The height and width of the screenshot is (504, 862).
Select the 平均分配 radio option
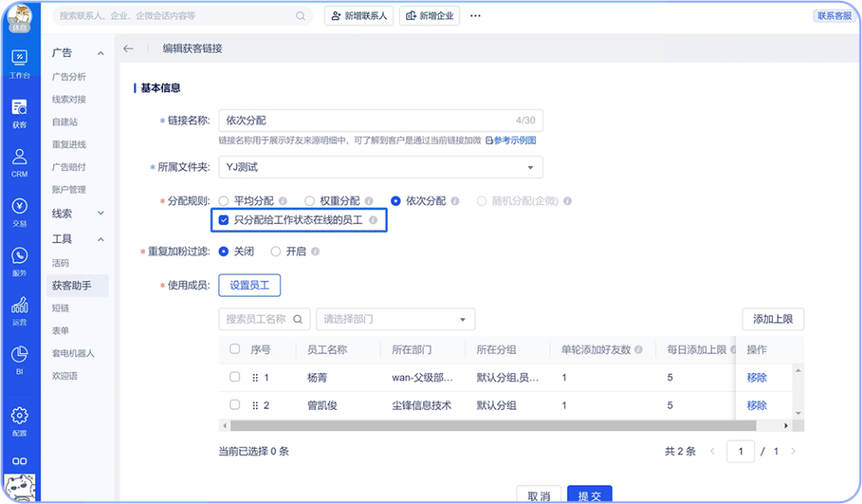[223, 201]
